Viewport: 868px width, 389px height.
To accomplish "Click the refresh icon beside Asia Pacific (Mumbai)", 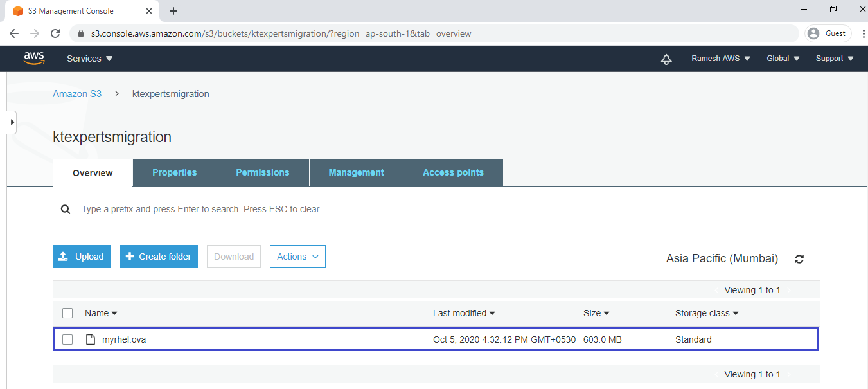I will (x=799, y=259).
